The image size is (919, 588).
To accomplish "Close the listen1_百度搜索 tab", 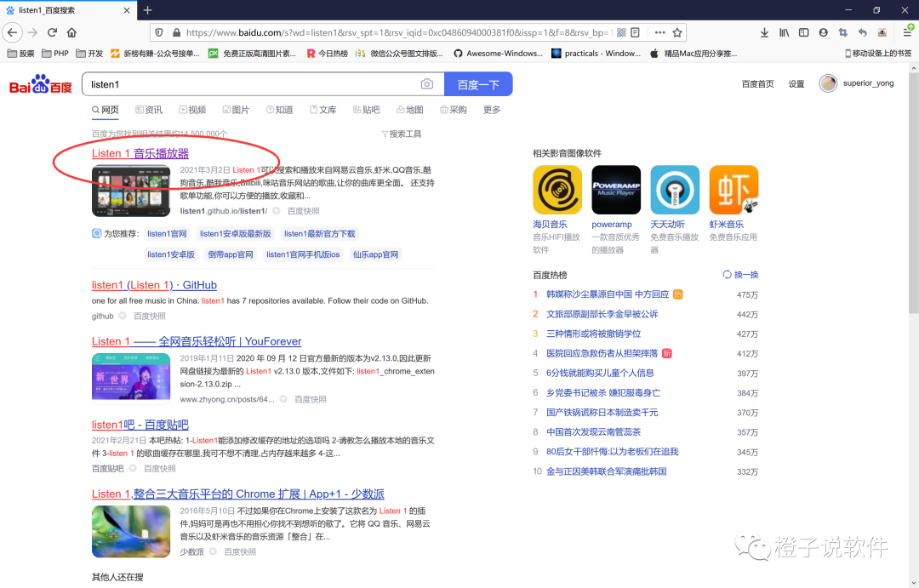I will click(127, 10).
